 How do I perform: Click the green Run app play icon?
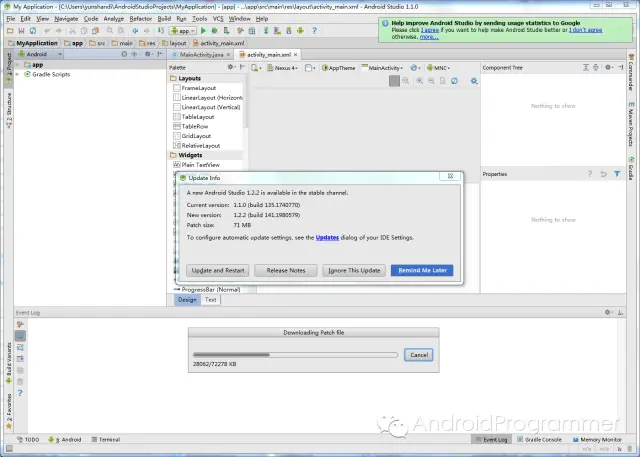point(203,31)
